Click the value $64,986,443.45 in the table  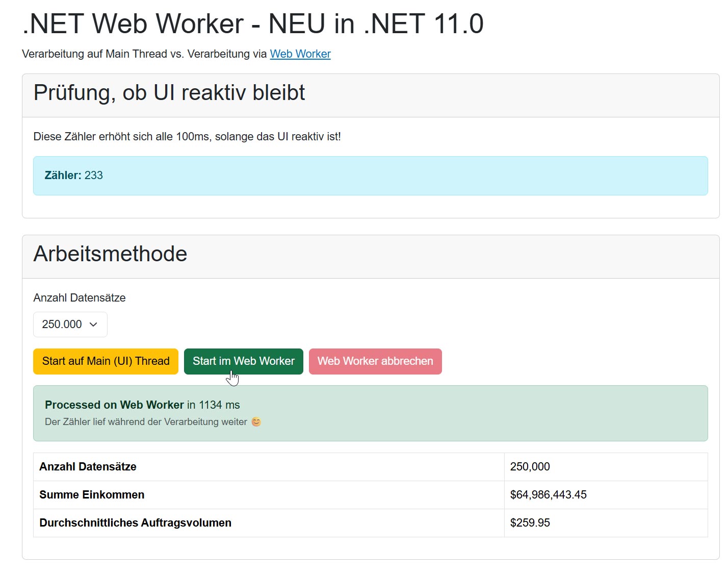pos(549,494)
